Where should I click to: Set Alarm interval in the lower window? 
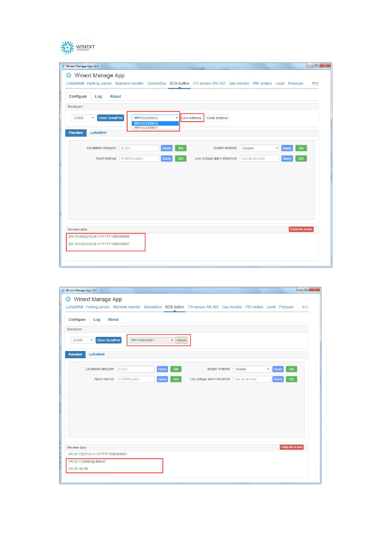coord(176,379)
